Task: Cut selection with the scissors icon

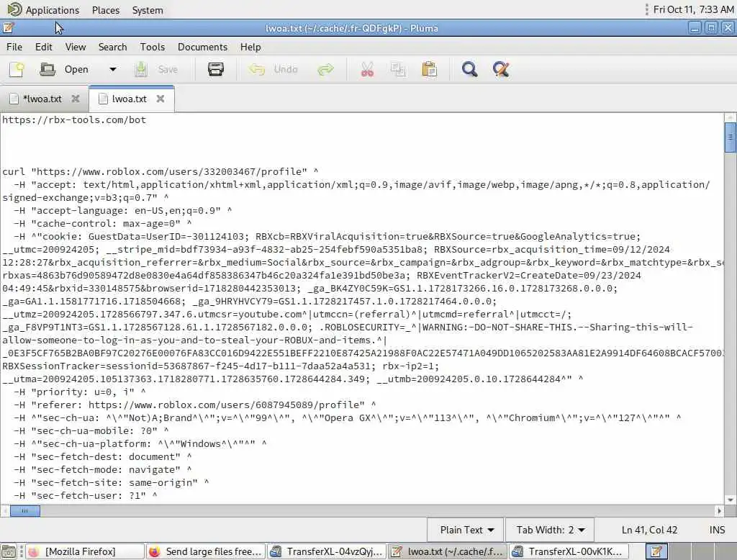Action: tap(367, 70)
